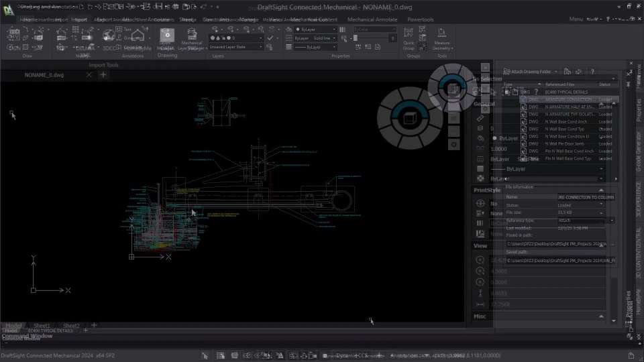
Task: Click the Quick Group tool
Action: [409, 39]
